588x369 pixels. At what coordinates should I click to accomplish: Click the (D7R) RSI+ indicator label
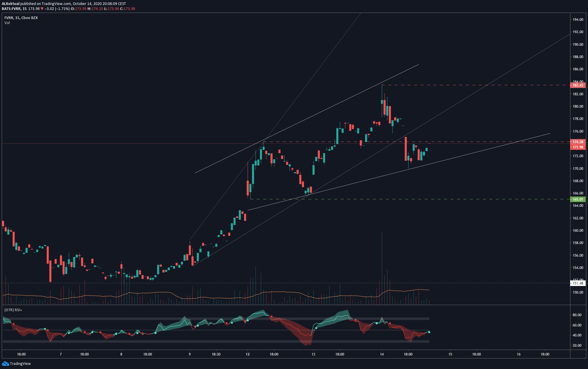(13, 310)
